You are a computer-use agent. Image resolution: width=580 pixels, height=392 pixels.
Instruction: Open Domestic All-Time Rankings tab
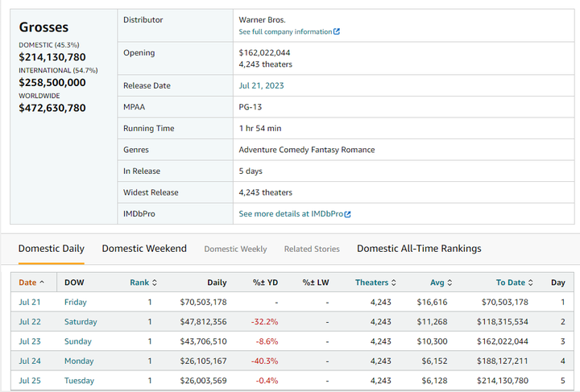click(x=419, y=249)
